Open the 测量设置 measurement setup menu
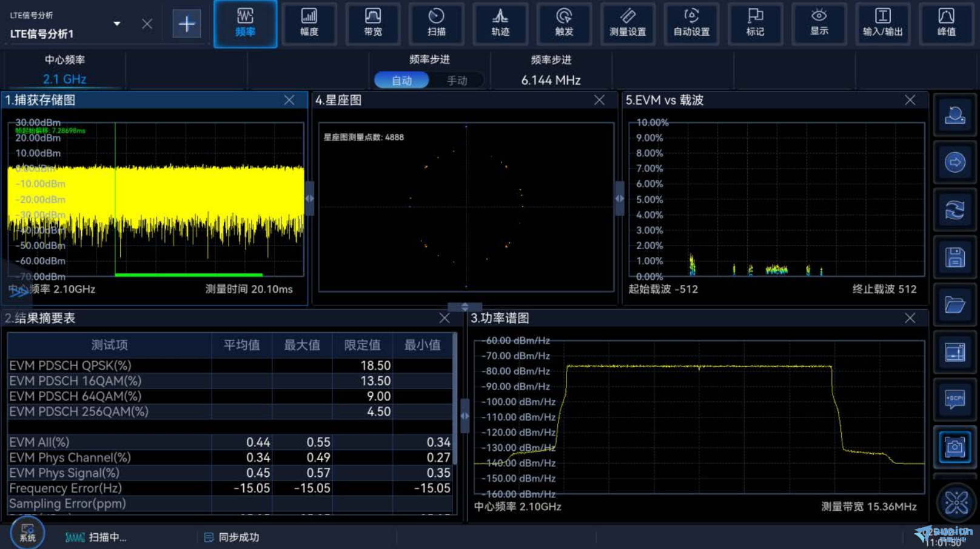980x549 pixels. (x=628, y=24)
